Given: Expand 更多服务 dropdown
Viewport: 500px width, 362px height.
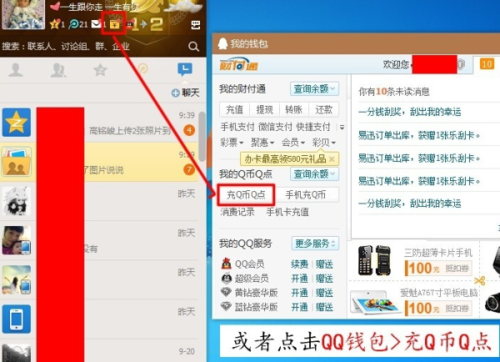Looking at the screenshot, I should (x=315, y=244).
